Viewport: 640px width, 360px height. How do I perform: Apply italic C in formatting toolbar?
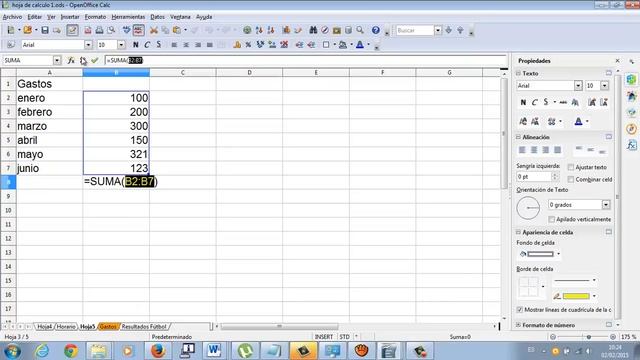pyautogui.click(x=147, y=45)
